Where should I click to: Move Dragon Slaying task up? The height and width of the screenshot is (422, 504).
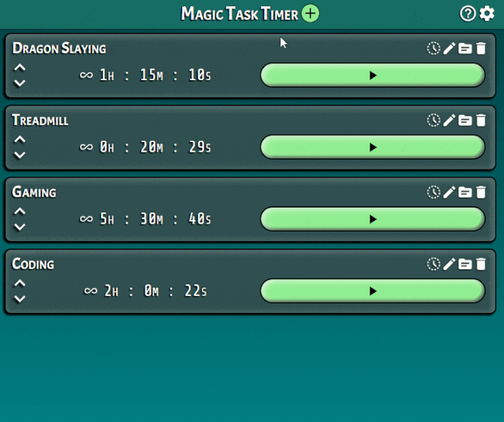[x=20, y=68]
